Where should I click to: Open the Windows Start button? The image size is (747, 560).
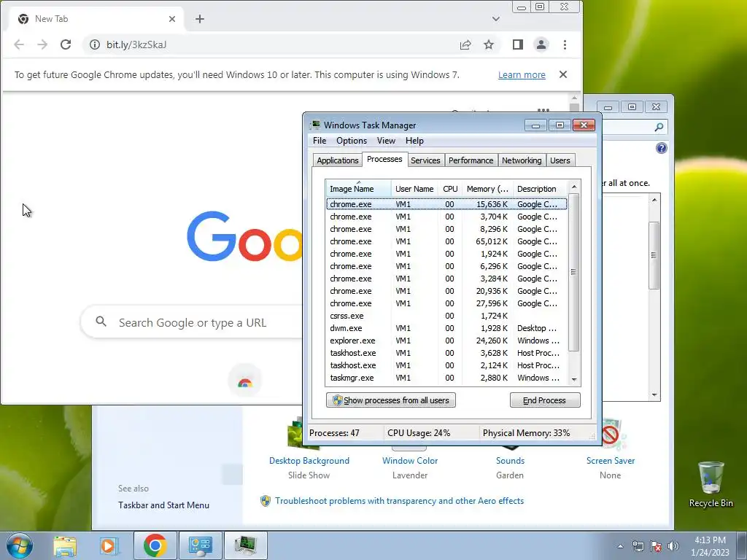(x=18, y=545)
